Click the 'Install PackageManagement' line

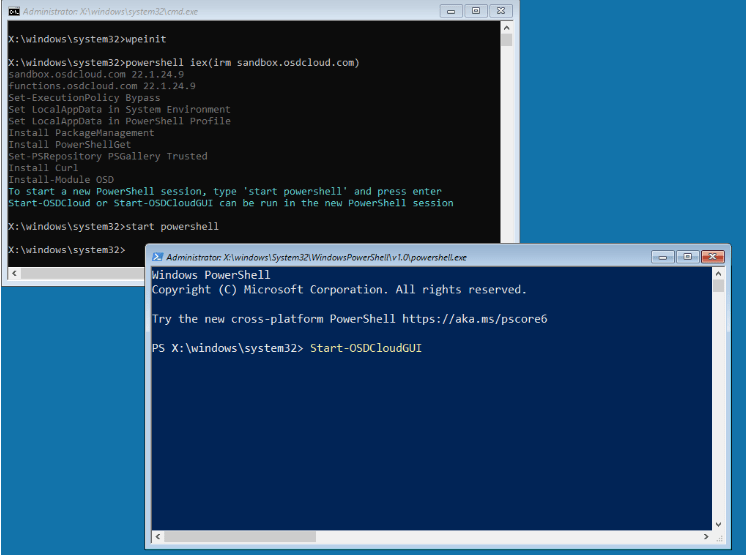click(81, 133)
